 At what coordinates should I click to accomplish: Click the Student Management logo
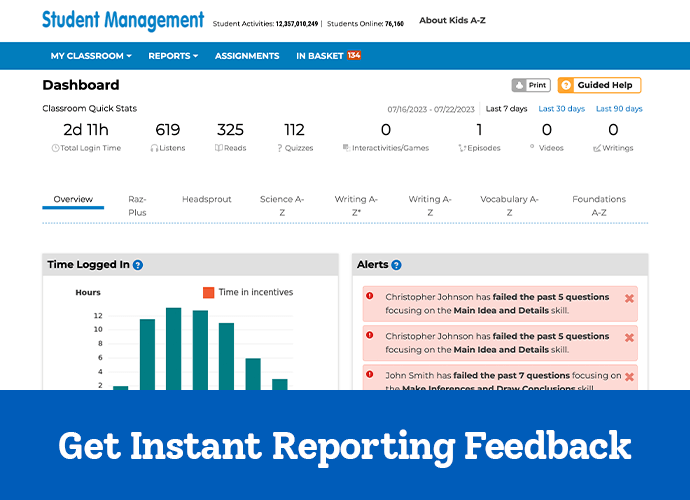click(123, 20)
